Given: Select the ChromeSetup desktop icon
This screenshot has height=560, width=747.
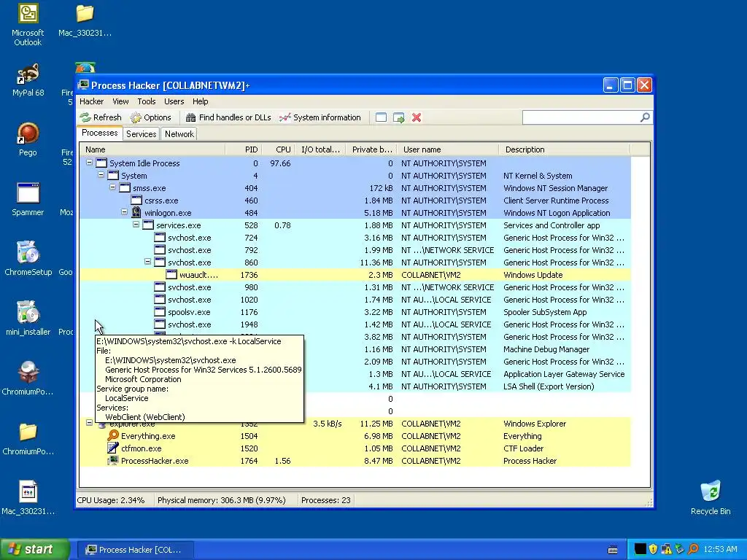Looking at the screenshot, I should click(28, 259).
